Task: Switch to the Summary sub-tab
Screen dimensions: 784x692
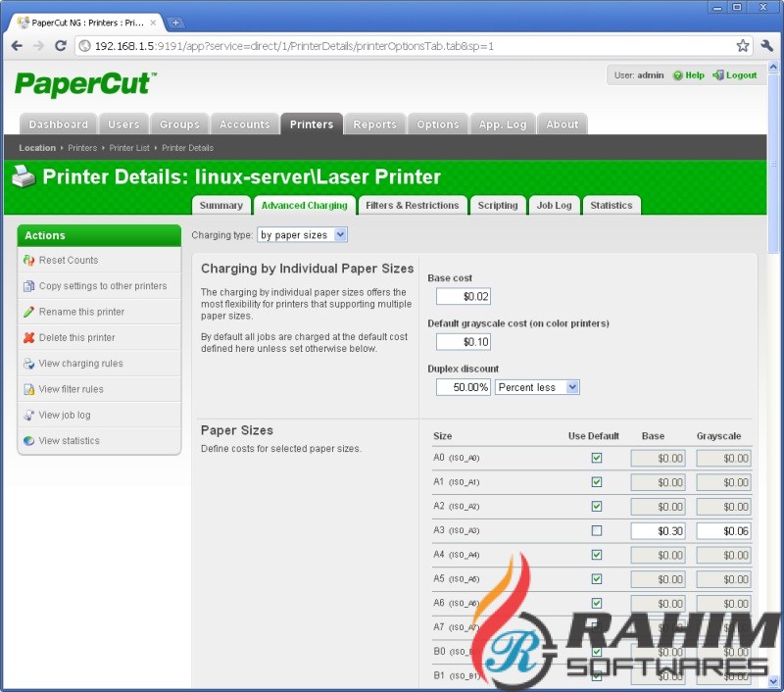Action: click(x=221, y=206)
